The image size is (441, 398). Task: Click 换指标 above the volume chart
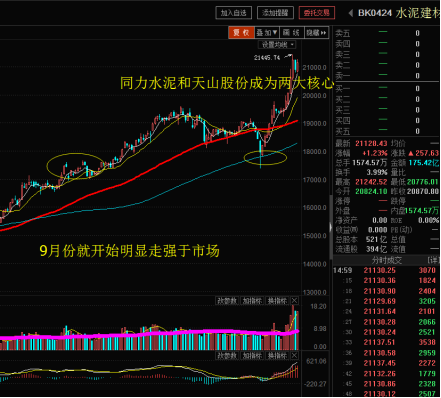pos(278,301)
